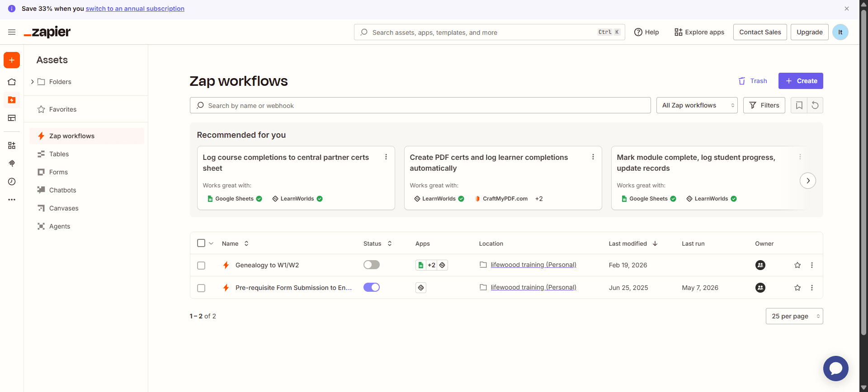Screen dimensions: 868x392
Task: Click the refresh list icon
Action: coord(815,105)
